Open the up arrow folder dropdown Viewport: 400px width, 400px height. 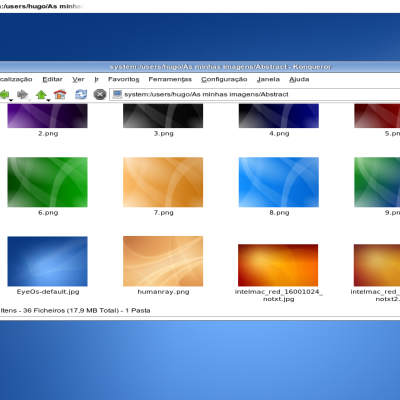pyautogui.click(x=48, y=100)
